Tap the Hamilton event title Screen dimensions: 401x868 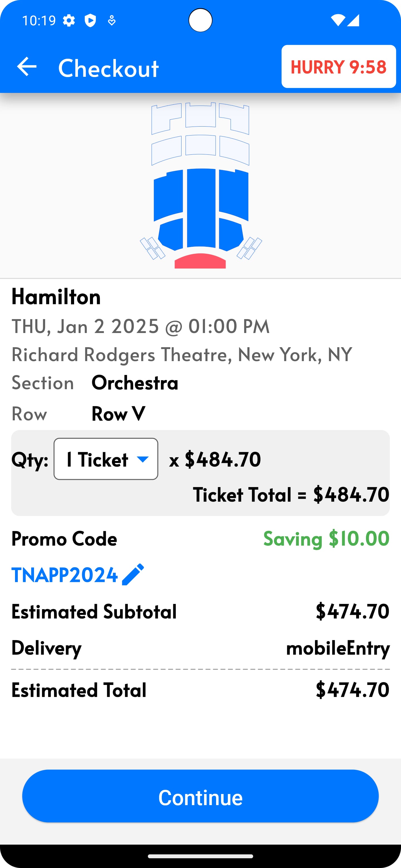(x=56, y=297)
